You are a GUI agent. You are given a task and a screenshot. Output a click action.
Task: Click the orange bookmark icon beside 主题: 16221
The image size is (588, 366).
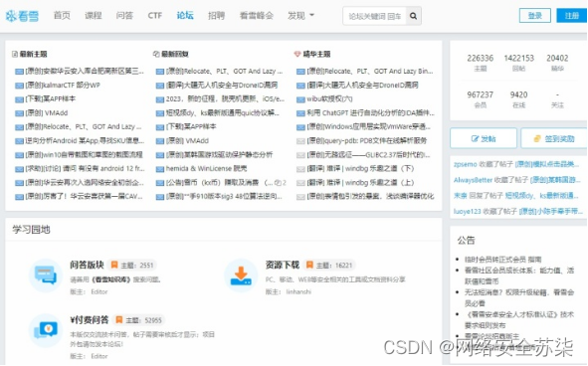309,265
